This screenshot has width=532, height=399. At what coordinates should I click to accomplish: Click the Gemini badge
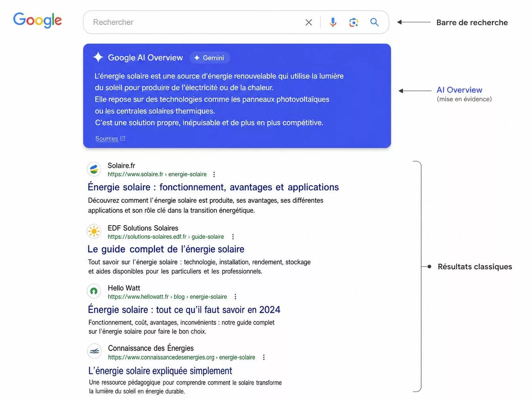point(209,58)
